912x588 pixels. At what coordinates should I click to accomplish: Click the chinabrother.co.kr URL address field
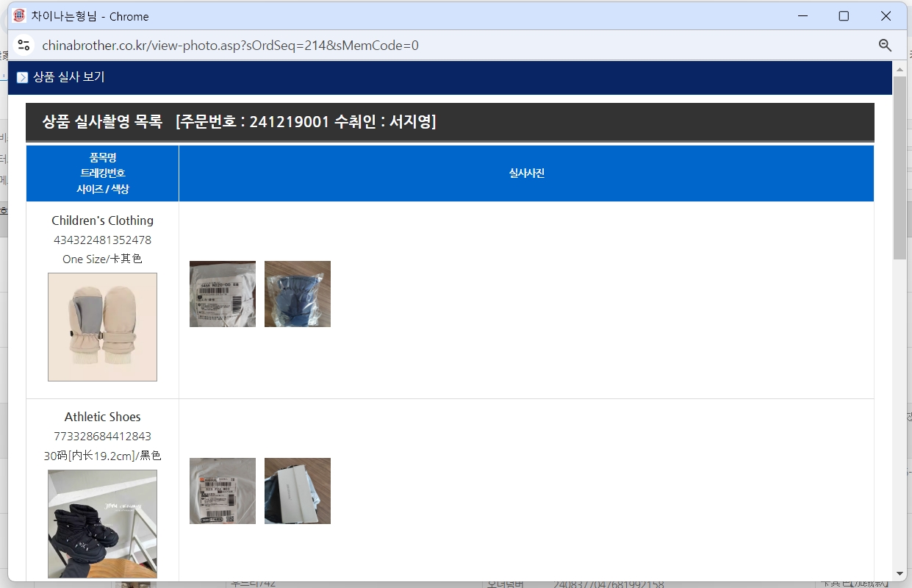230,46
